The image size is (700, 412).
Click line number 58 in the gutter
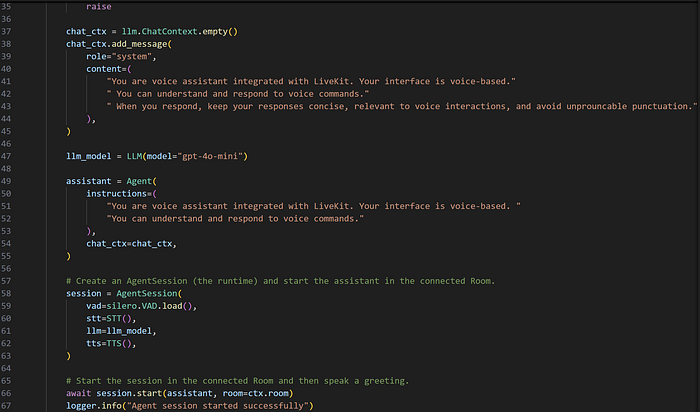(6, 294)
